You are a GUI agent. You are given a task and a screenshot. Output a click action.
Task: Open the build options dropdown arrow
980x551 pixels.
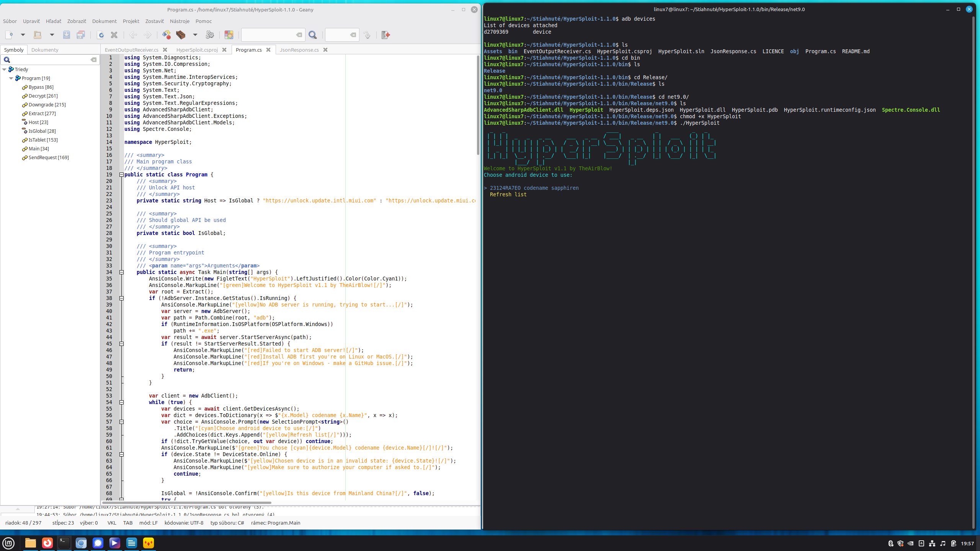[x=195, y=35]
